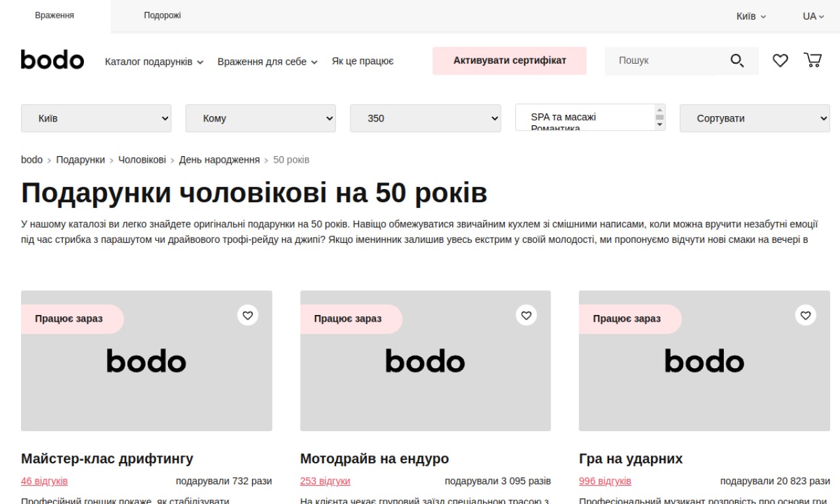Click Працює зараз badge on drifting card
This screenshot has width=840, height=504.
click(72, 319)
